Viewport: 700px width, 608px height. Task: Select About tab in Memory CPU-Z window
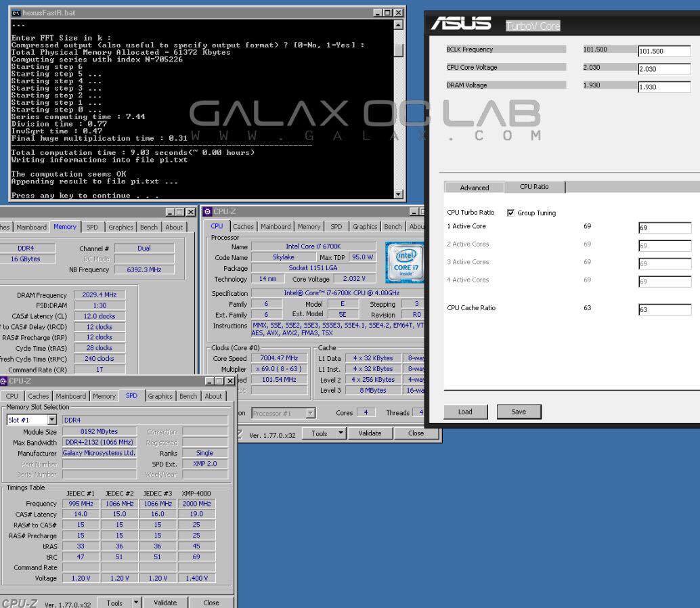coord(174,227)
